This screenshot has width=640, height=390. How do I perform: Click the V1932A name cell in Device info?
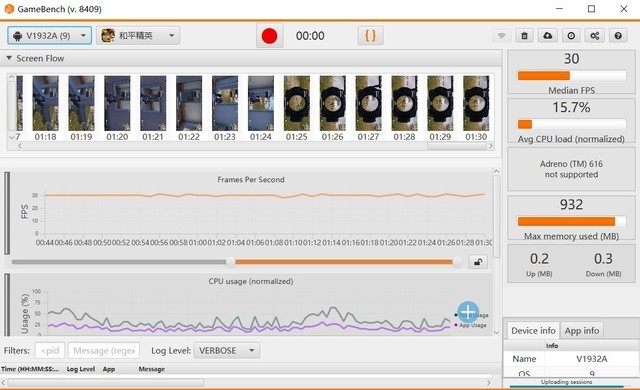[592, 359]
